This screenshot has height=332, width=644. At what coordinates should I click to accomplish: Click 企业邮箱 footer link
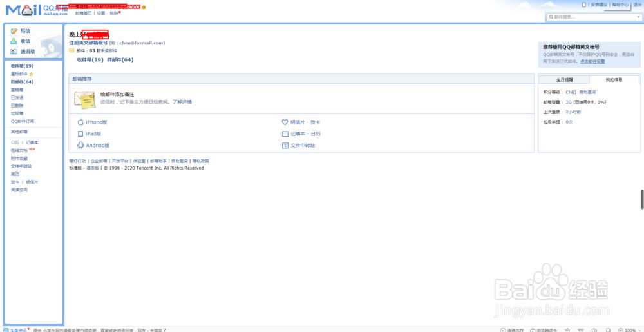coord(99,161)
